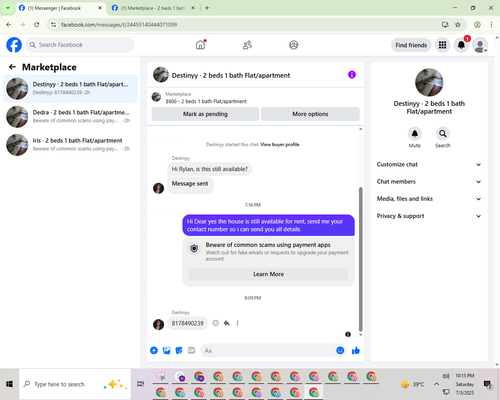Open the tab search dropdown in Chrome
The image size is (500, 400).
[x=8, y=8]
